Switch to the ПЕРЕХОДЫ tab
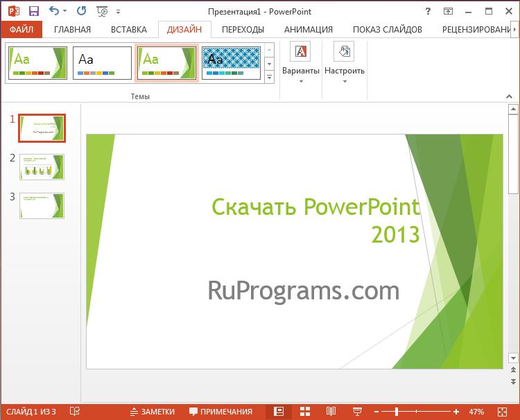 click(243, 30)
